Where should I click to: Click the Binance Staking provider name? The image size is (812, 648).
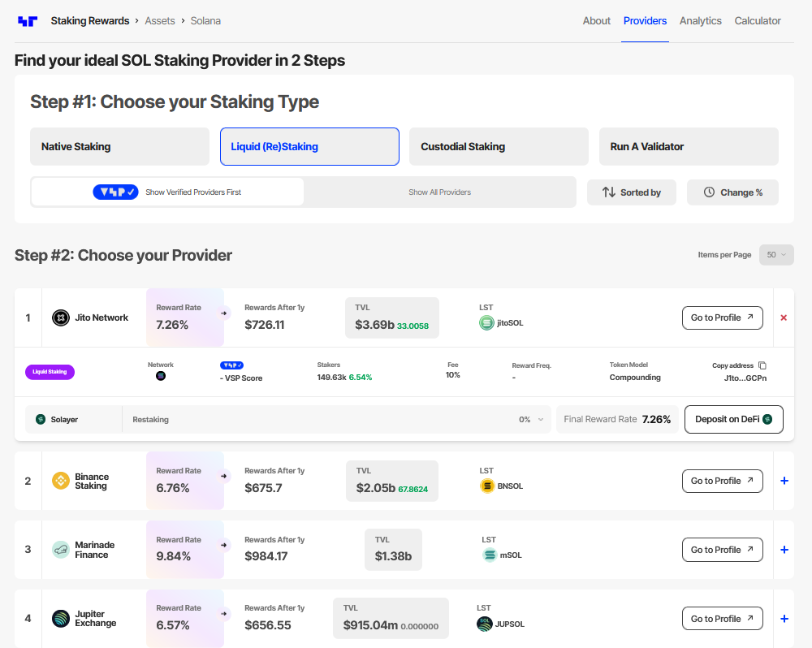pyautogui.click(x=92, y=482)
